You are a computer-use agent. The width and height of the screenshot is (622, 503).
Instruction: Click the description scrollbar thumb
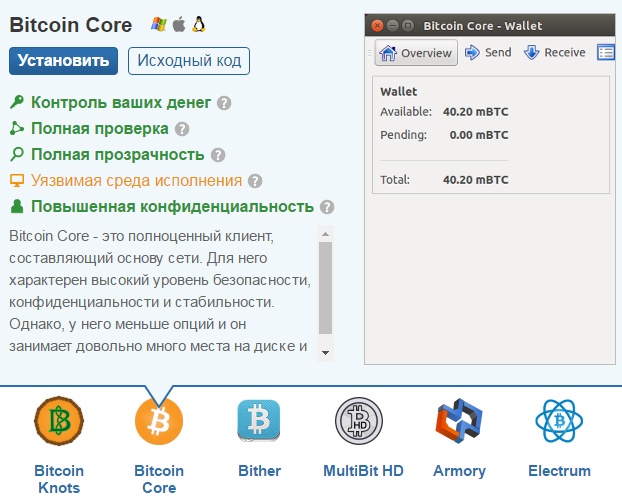(x=325, y=288)
